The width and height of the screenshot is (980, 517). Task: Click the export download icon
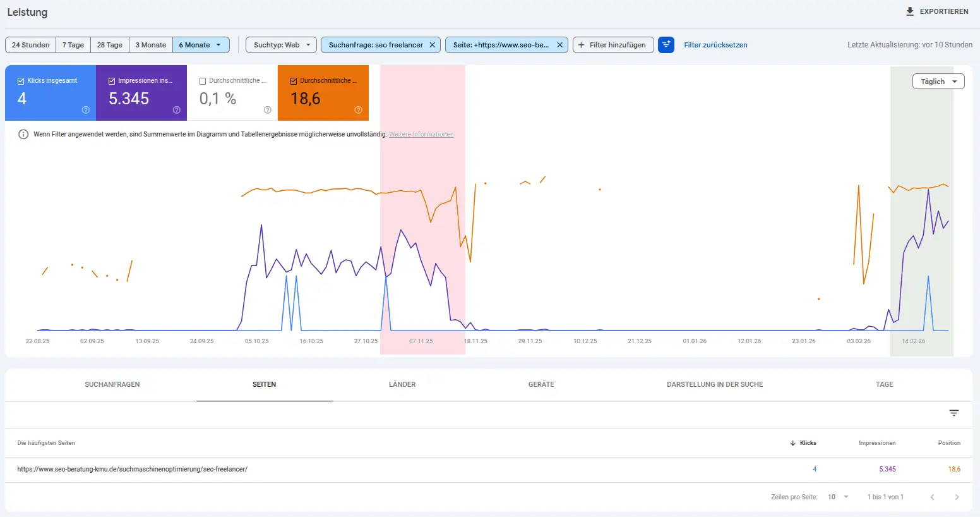pos(910,11)
